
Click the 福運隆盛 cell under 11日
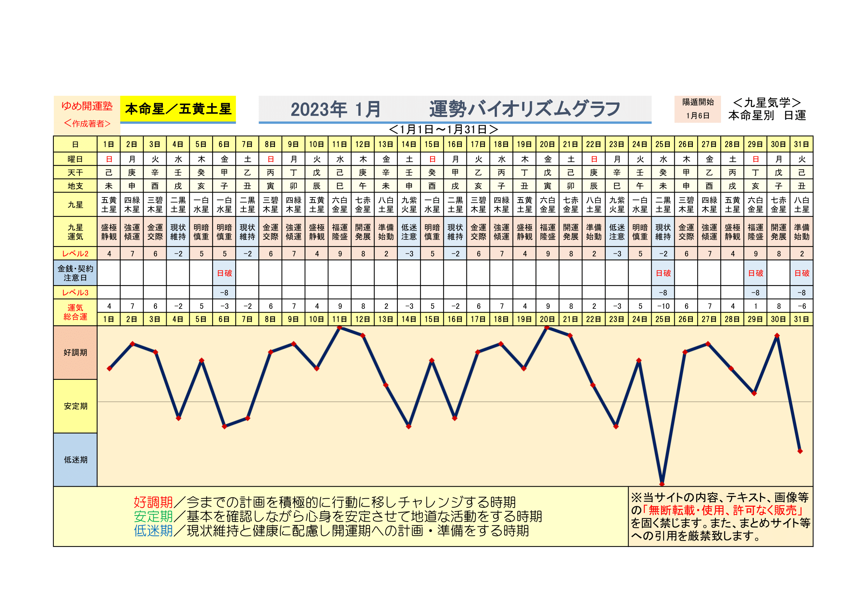pyautogui.click(x=340, y=232)
